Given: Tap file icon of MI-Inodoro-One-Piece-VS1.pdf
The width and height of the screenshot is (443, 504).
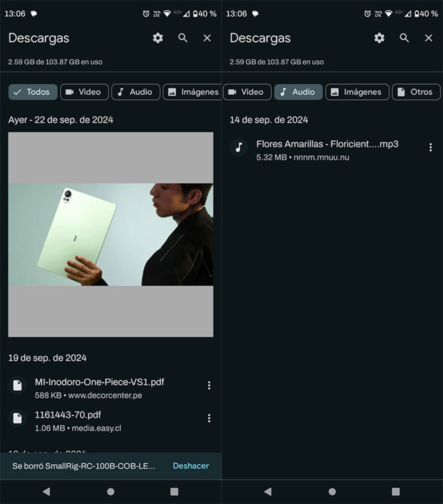Looking at the screenshot, I should [17, 385].
